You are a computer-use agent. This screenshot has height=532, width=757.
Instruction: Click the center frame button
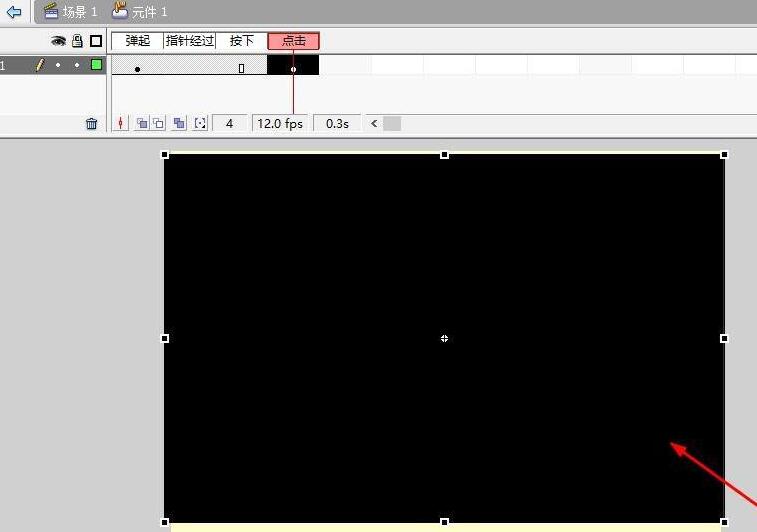pos(121,124)
